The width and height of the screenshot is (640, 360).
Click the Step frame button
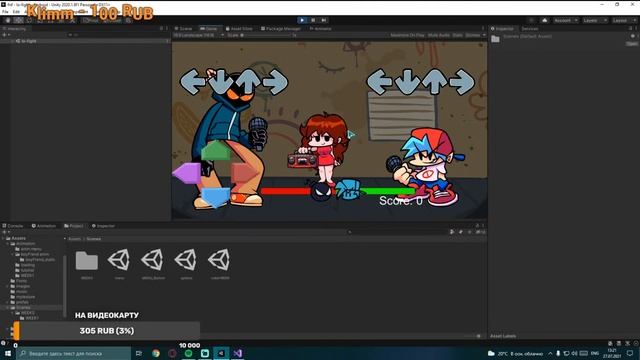coord(324,20)
